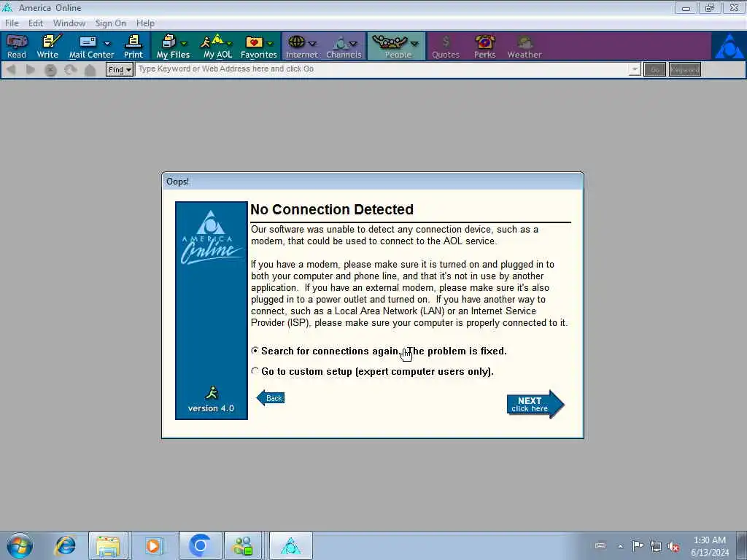Click the muted volume tray icon
The height and width of the screenshot is (560, 747).
tap(673, 547)
